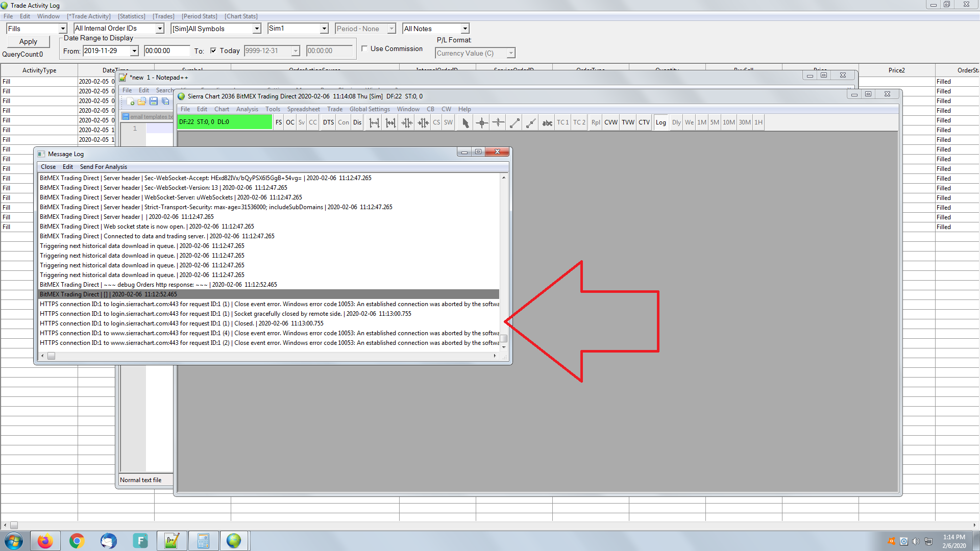
Task: Click the abc text drawing tool
Action: click(x=547, y=122)
